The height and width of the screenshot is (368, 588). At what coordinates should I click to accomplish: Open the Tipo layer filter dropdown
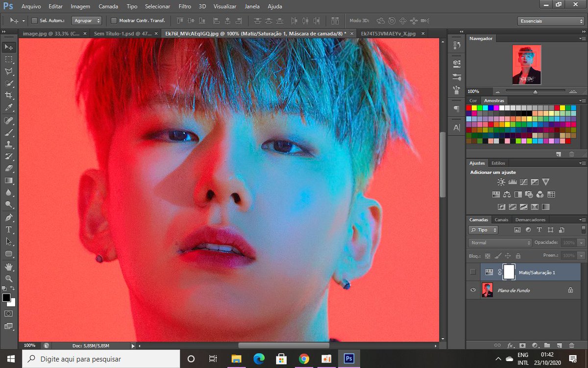point(483,230)
